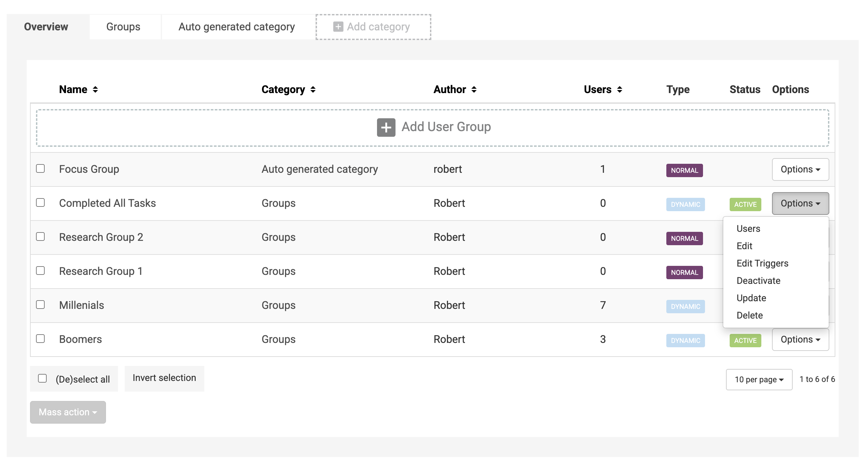Sort table by Author column arrows
This screenshot has width=868, height=463.
pyautogui.click(x=474, y=89)
